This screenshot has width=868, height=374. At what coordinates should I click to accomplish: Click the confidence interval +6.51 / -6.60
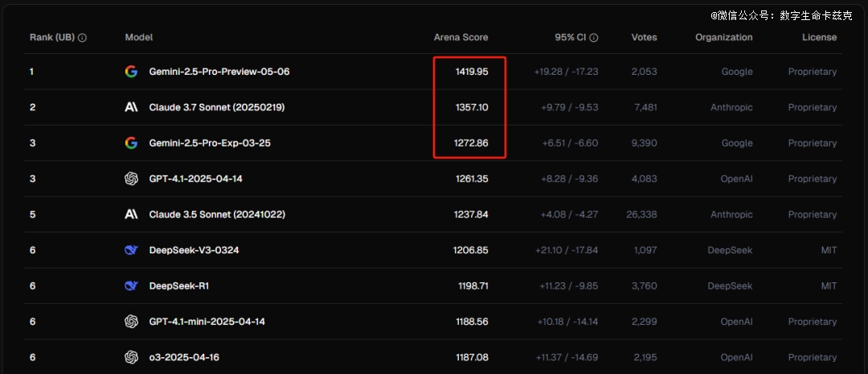click(570, 143)
